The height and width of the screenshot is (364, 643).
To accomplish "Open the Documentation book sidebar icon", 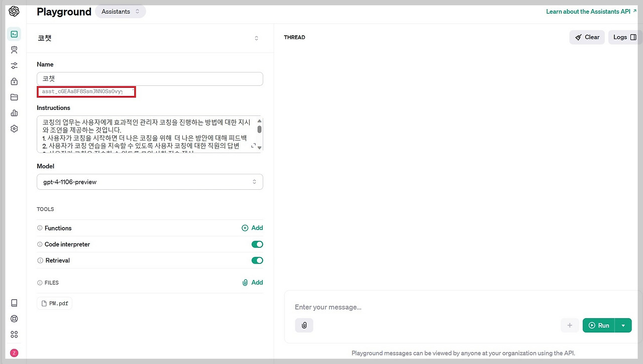I will tap(14, 303).
